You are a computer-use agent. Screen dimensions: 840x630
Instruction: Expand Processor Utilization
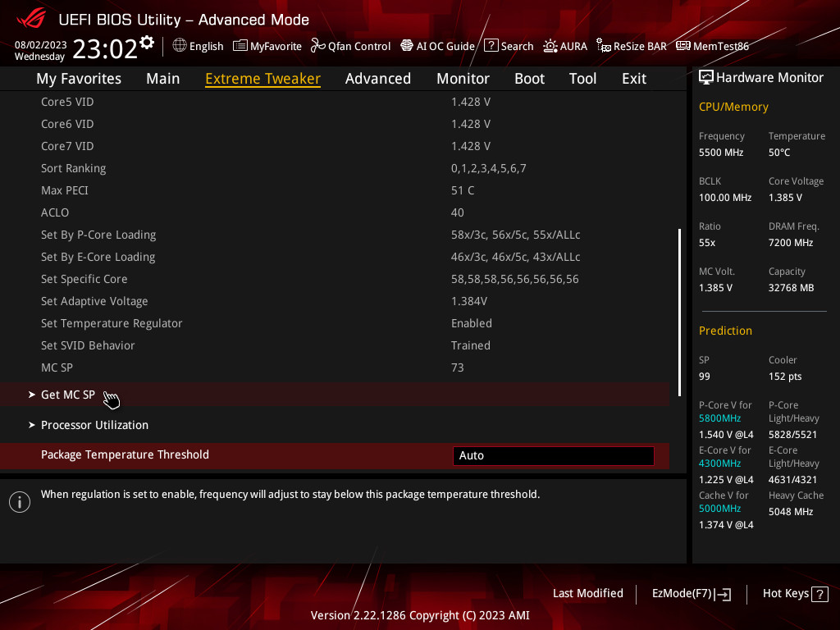(x=94, y=425)
